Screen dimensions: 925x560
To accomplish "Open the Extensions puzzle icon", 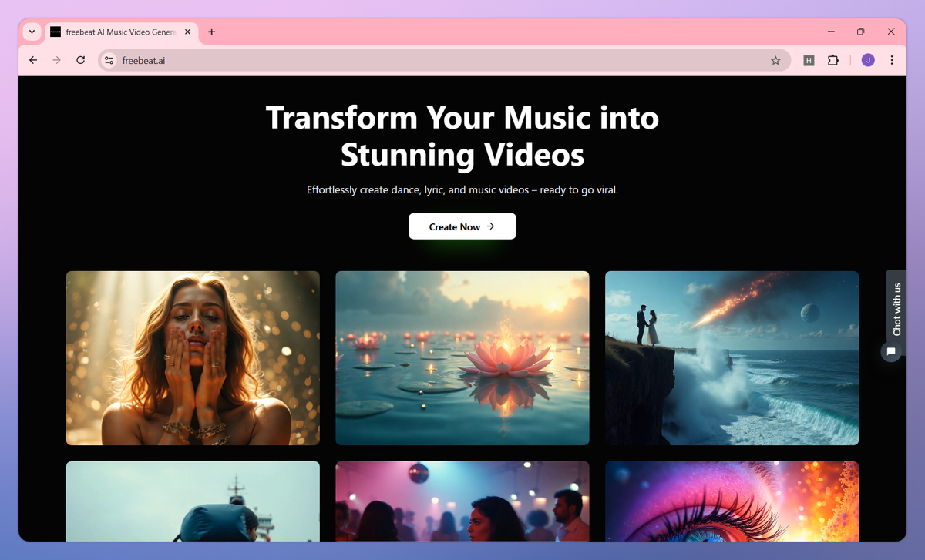I will [x=832, y=60].
